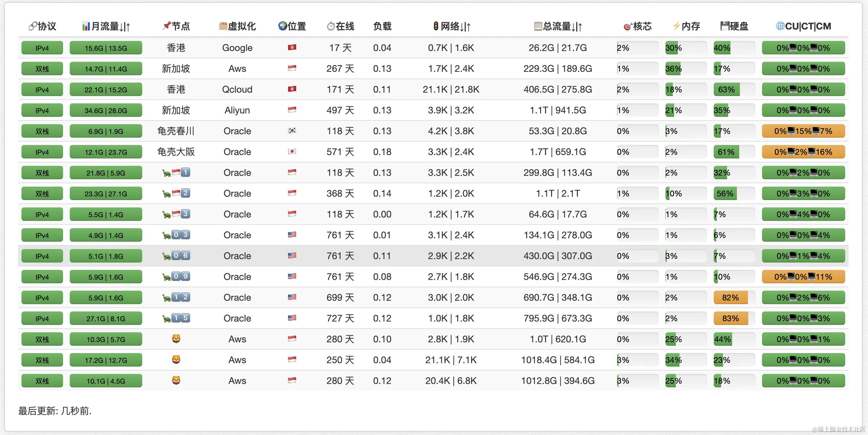This screenshot has width=868, height=435.
Task: Click the turtle 06 node icon
Action: [x=176, y=256]
